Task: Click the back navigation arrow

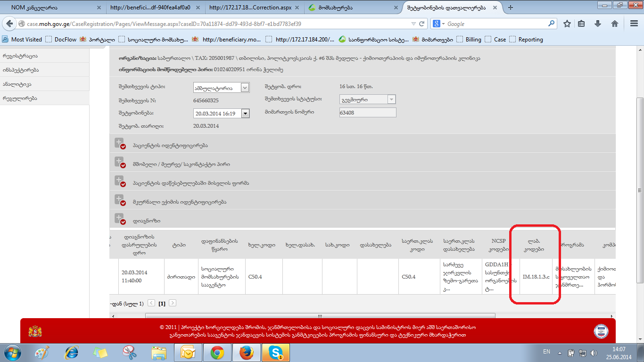Action: [x=9, y=24]
